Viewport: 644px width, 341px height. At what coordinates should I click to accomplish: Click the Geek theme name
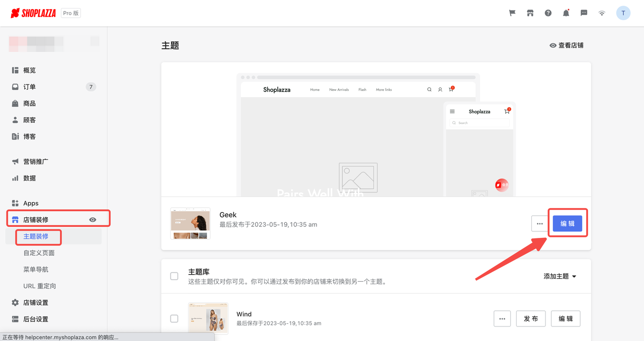point(228,215)
